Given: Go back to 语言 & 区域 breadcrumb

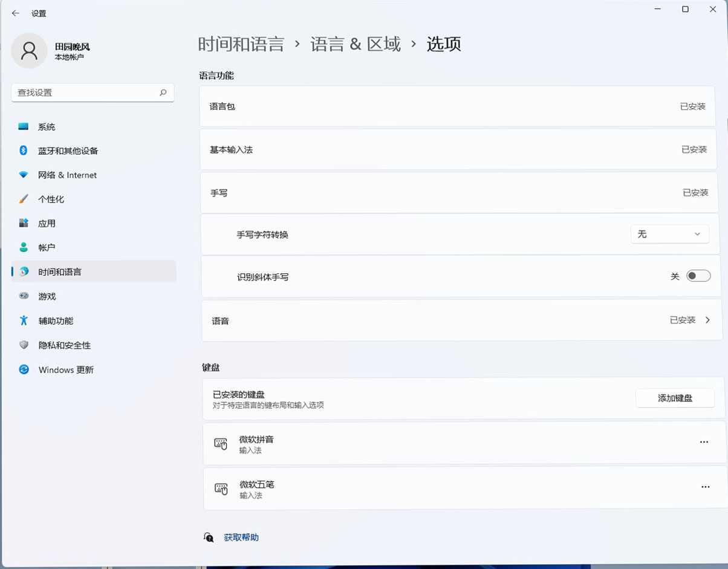Looking at the screenshot, I should pyautogui.click(x=356, y=44).
